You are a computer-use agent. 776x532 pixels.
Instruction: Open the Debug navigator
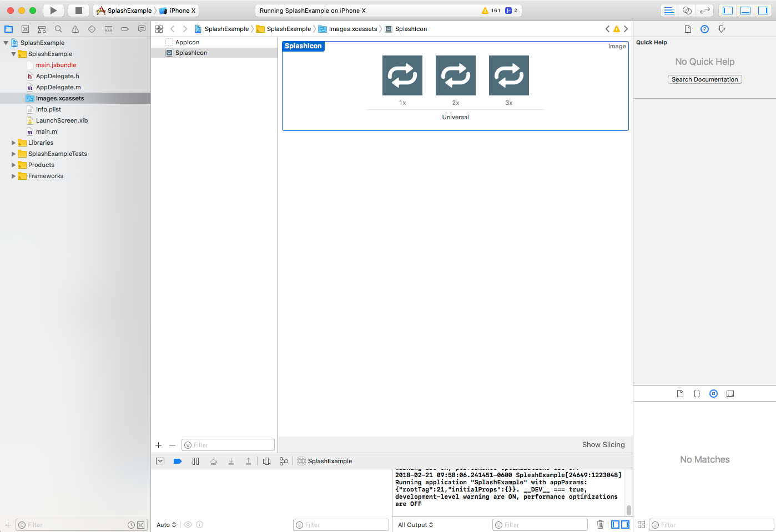pyautogui.click(x=108, y=29)
